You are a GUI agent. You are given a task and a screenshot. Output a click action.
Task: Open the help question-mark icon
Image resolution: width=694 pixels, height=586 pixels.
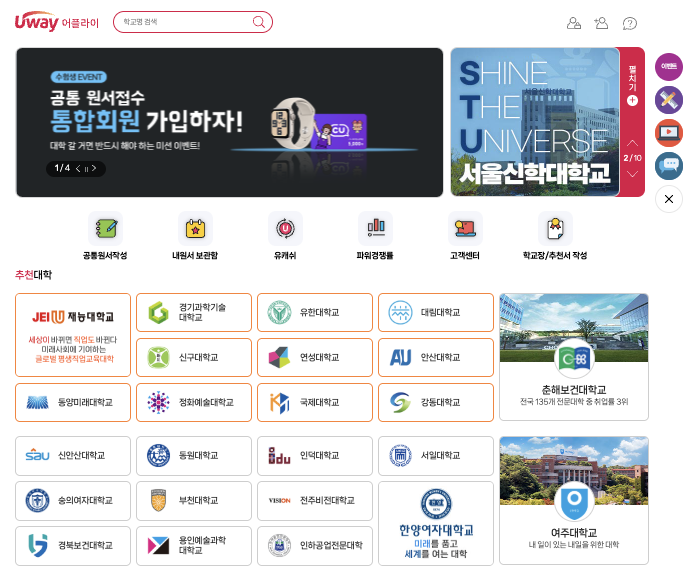click(x=629, y=23)
